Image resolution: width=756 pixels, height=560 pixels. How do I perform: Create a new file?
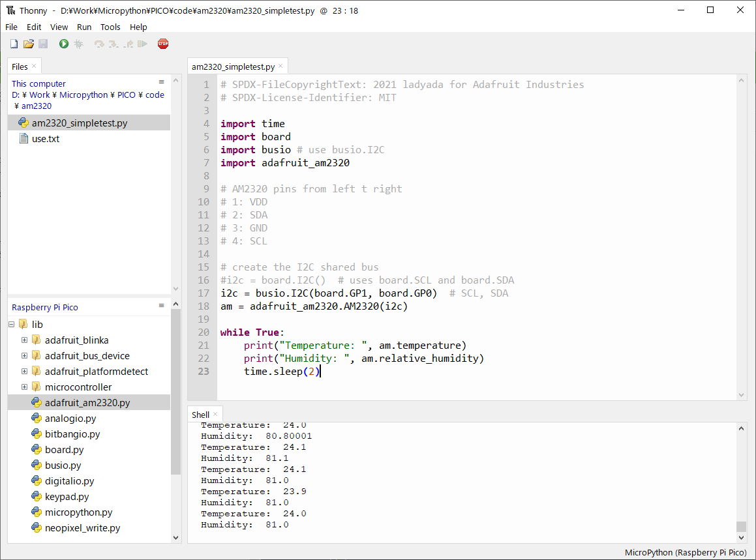[x=14, y=43]
